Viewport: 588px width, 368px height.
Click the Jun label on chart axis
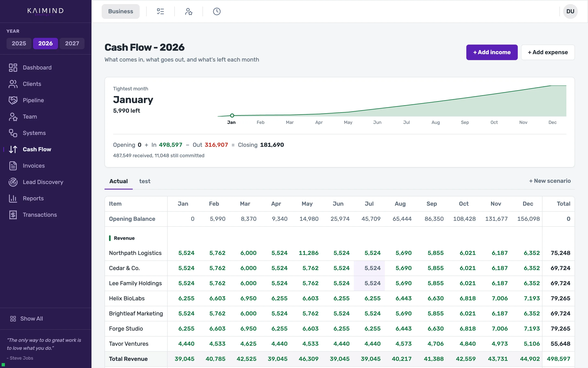click(377, 122)
